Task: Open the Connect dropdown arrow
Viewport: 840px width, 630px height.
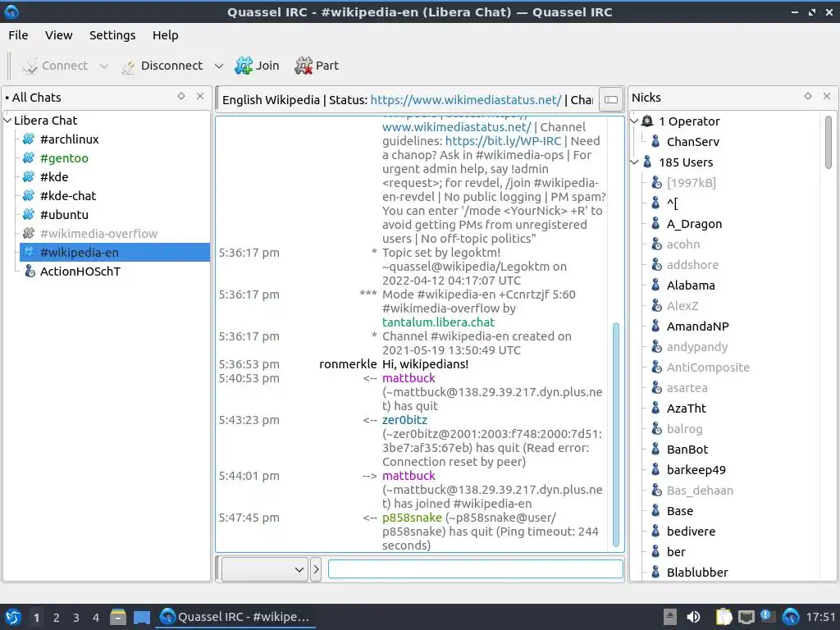Action: (x=104, y=66)
